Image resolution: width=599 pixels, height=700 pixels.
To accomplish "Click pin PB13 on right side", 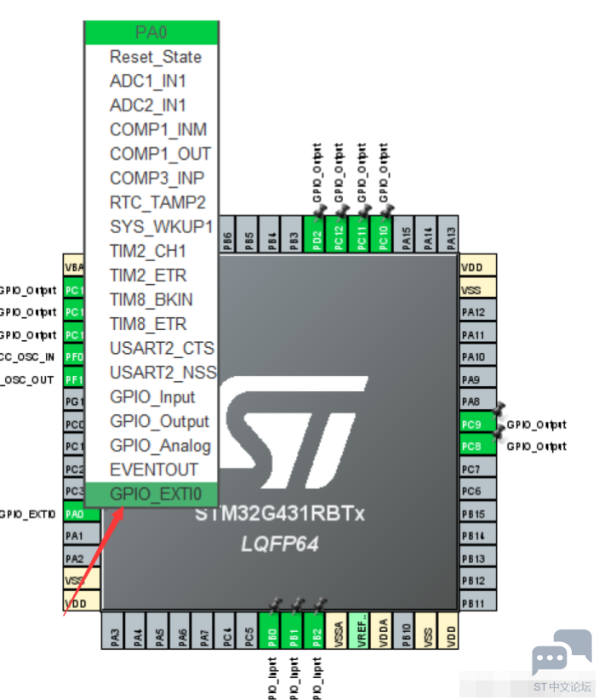I will (478, 556).
